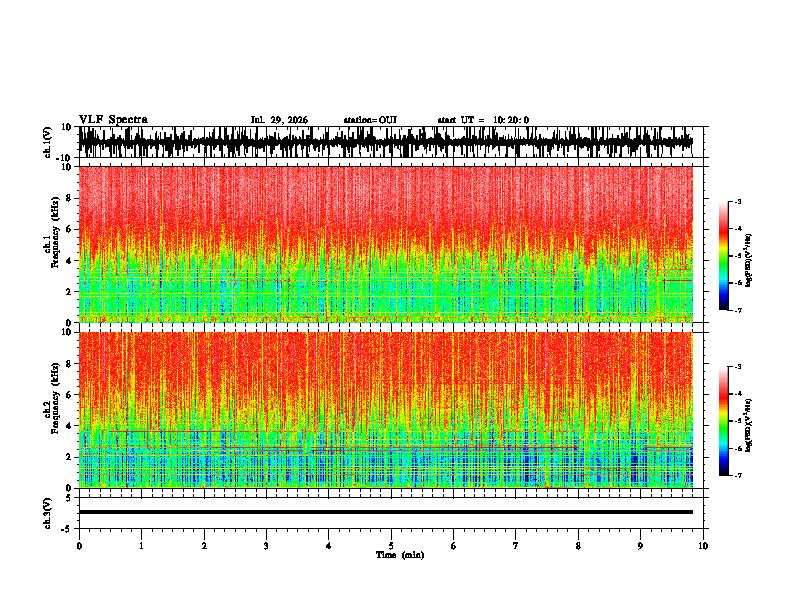Click the "ch.1(V)" waveform axis label
Image resolution: width=792 pixels, height=612 pixels.
click(48, 142)
